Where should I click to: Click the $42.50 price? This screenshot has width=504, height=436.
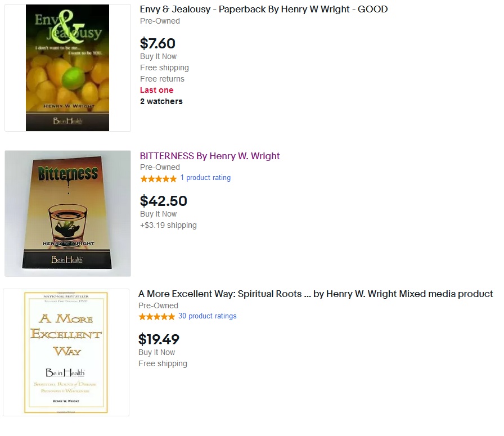click(163, 201)
